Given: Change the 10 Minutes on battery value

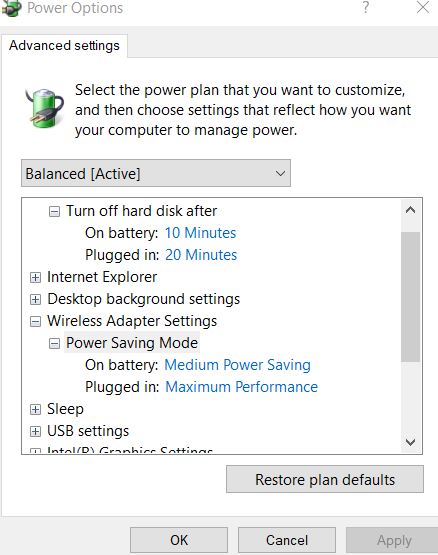Looking at the screenshot, I should [x=200, y=233].
